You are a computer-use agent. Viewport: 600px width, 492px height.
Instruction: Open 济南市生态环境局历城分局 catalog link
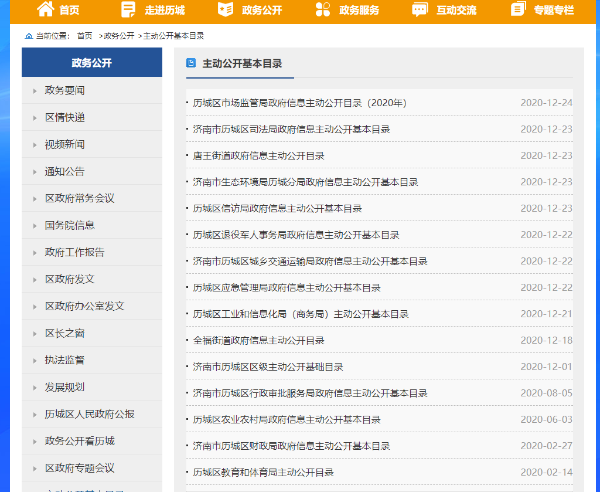305,182
